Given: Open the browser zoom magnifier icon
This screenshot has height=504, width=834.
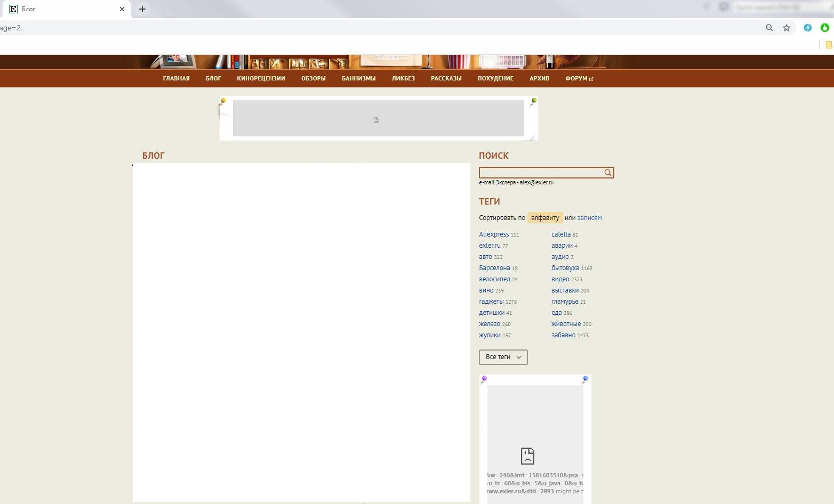Looking at the screenshot, I should point(769,28).
